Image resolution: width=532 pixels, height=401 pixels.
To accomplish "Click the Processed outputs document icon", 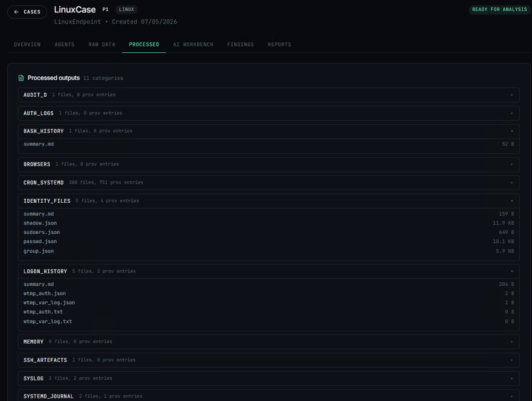I will 21,78.
